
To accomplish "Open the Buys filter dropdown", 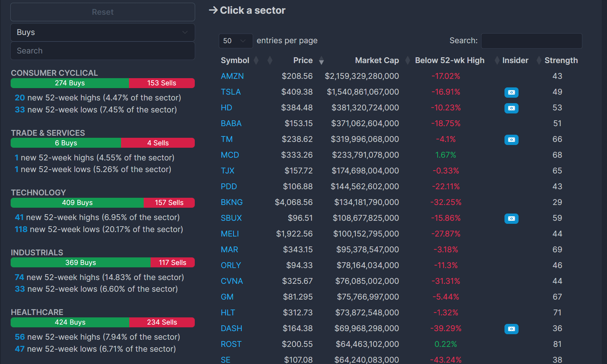I will [x=103, y=32].
